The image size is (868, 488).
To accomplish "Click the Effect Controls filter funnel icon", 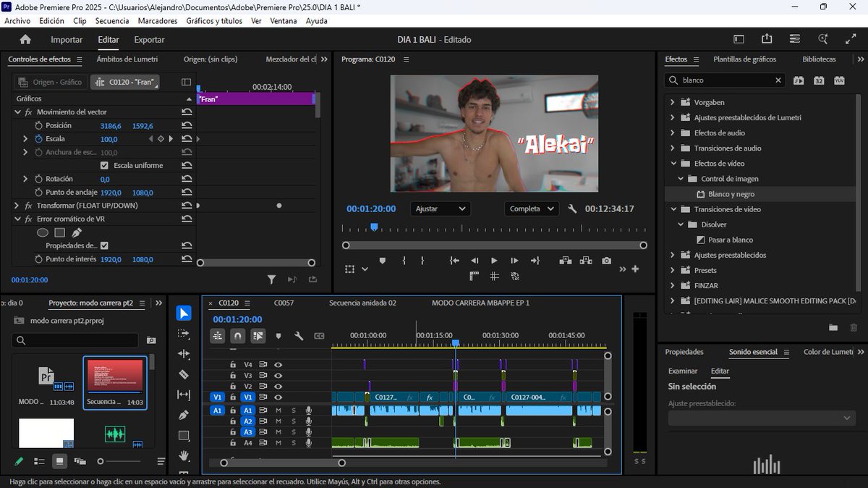I will [271, 279].
